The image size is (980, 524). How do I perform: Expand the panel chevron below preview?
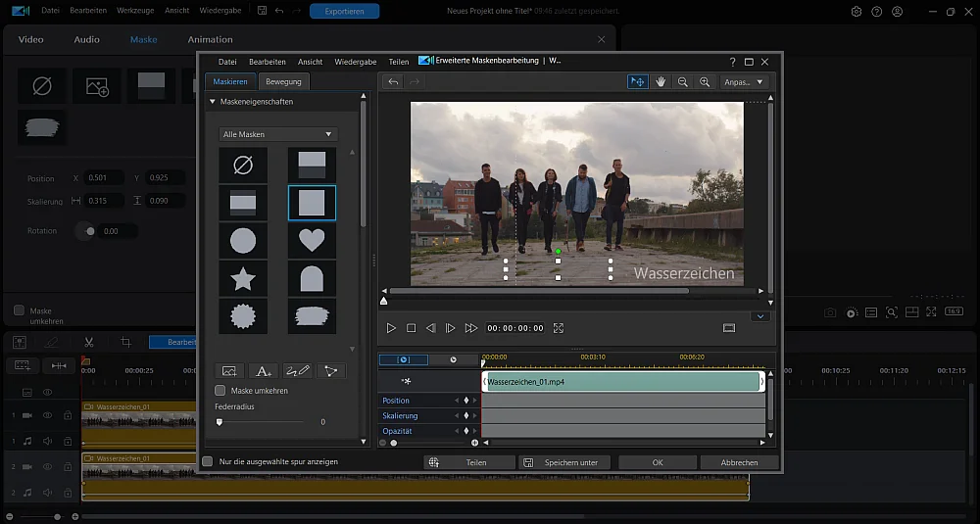[760, 316]
